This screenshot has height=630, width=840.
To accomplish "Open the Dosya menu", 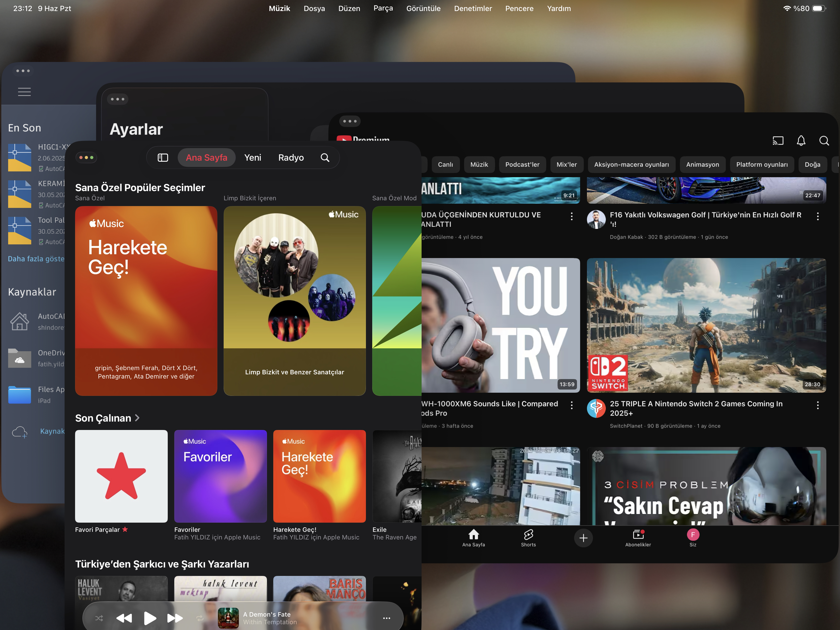I will tap(314, 8).
